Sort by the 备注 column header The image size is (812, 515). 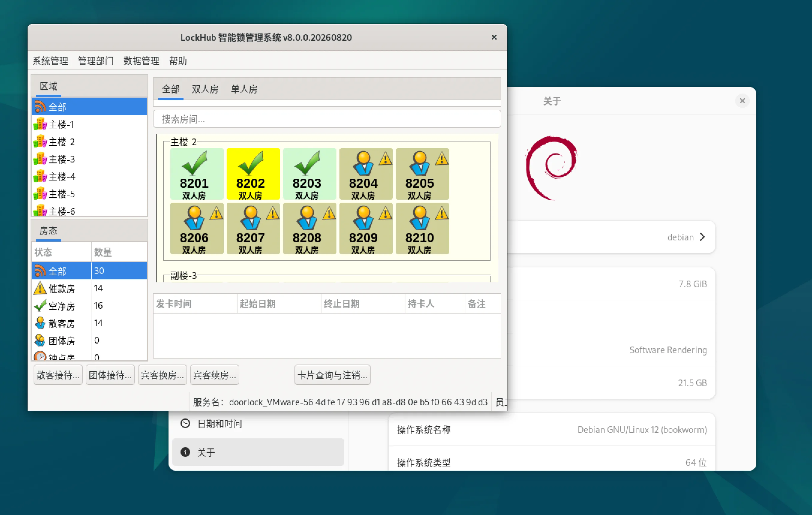pos(483,304)
